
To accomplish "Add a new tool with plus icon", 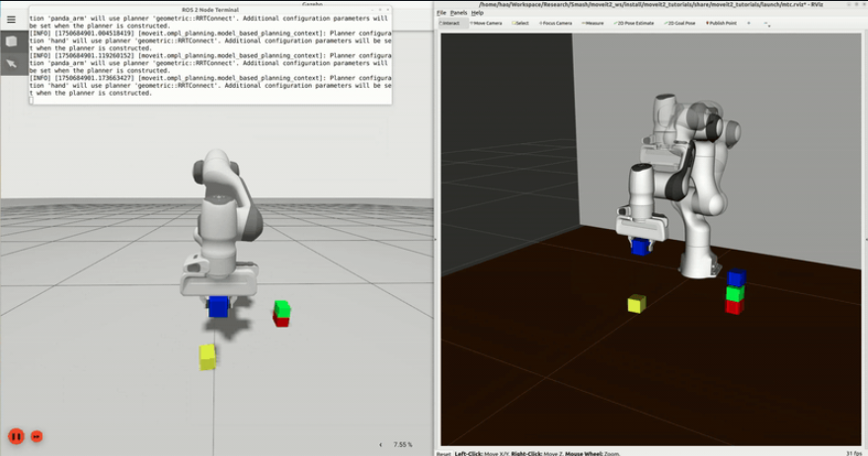I will [749, 23].
